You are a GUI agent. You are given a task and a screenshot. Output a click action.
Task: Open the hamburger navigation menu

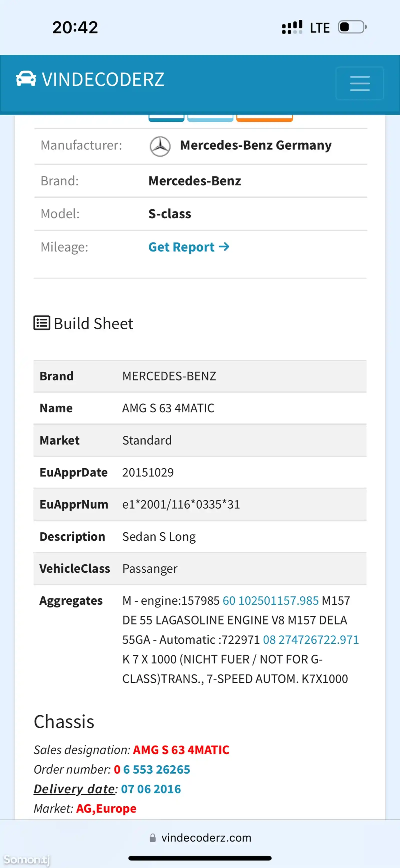click(x=359, y=83)
